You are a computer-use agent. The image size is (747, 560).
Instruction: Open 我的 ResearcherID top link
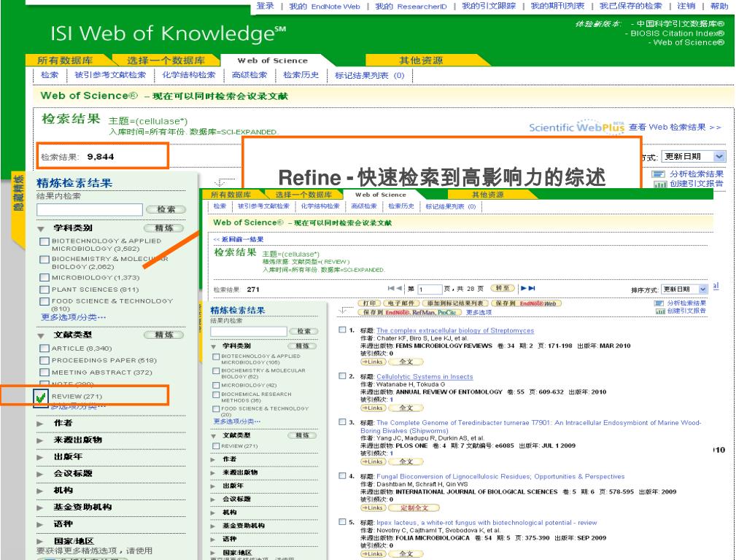[411, 6]
